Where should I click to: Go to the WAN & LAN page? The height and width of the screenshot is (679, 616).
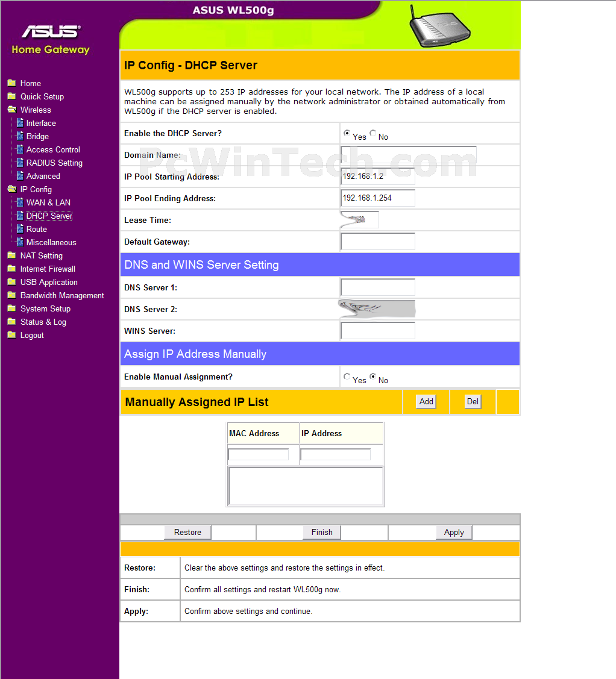tap(48, 202)
